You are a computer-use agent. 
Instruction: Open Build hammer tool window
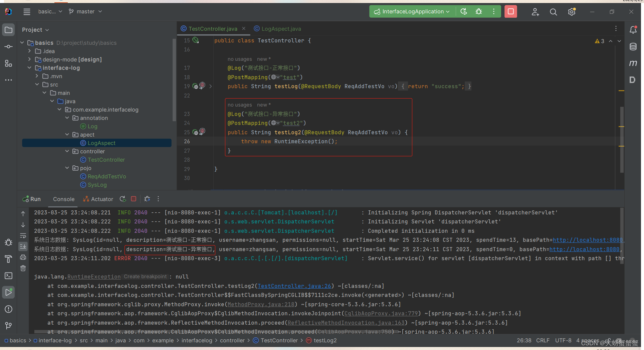(9, 259)
